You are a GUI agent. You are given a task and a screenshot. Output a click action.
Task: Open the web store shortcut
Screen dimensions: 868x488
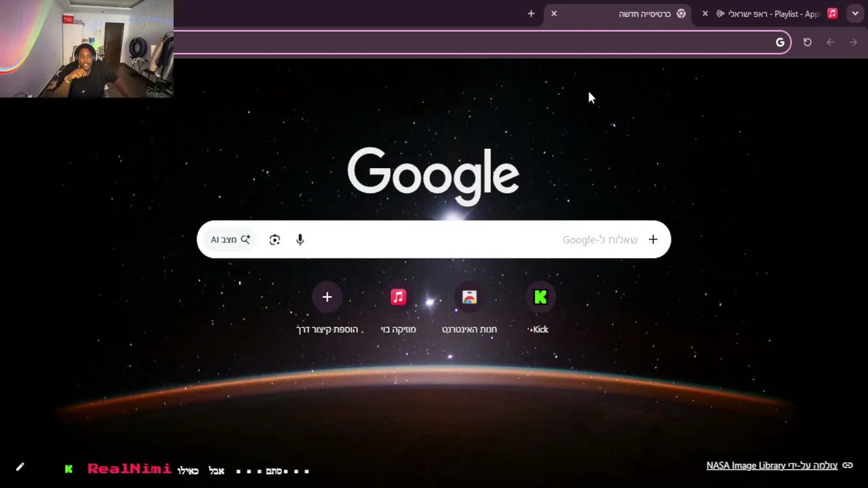pos(469,297)
